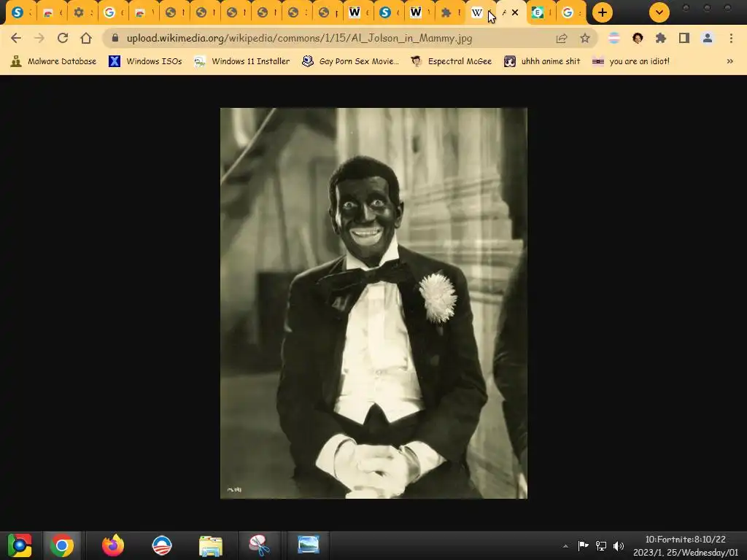The height and width of the screenshot is (560, 747).
Task: Open the tab search dropdown chevron
Action: coord(659,12)
